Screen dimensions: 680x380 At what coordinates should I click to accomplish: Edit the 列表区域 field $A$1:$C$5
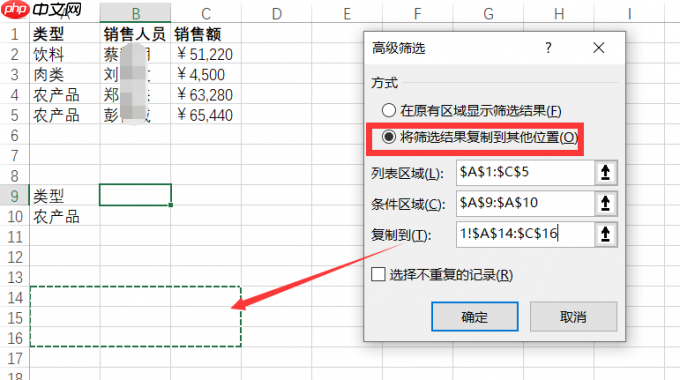(525, 173)
